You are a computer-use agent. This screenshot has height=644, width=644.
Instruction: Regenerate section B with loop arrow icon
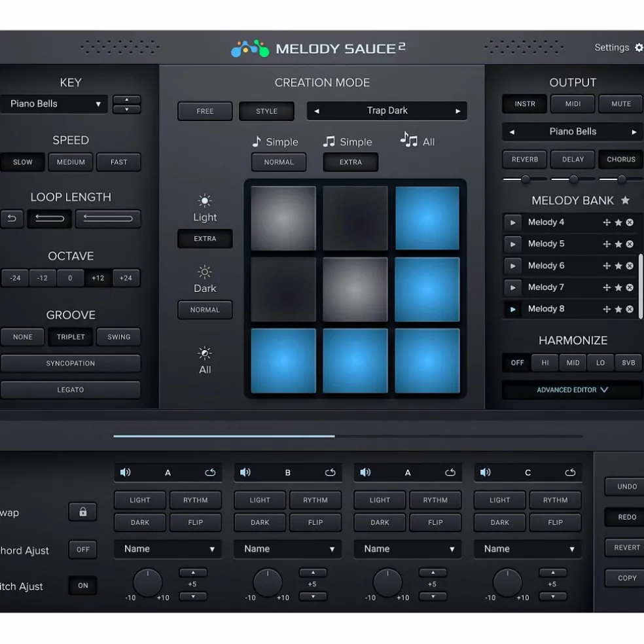(x=331, y=473)
